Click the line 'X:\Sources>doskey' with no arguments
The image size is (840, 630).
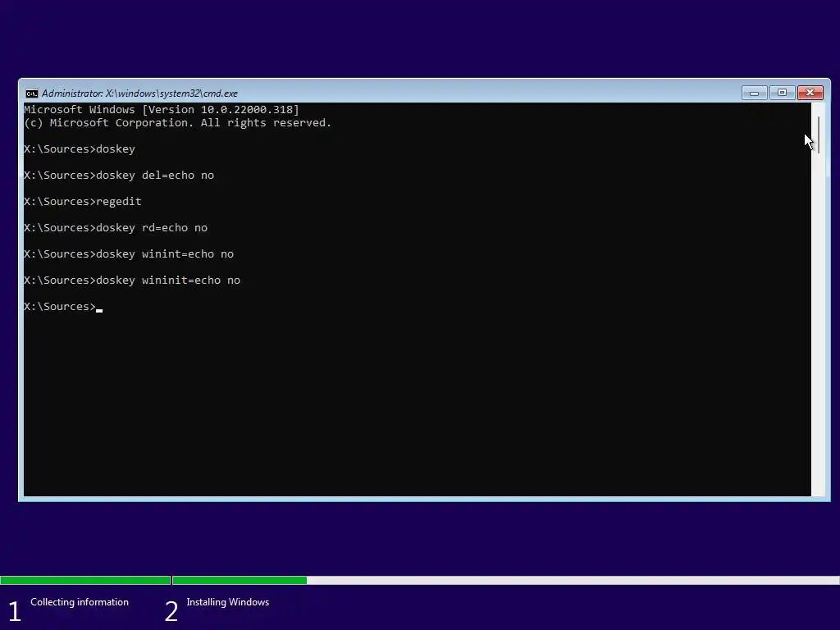pos(80,149)
